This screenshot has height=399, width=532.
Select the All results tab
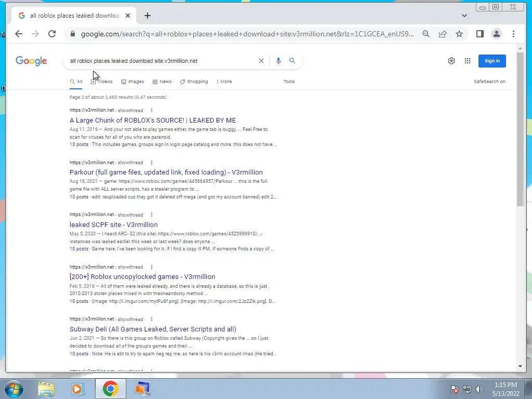pyautogui.click(x=76, y=82)
